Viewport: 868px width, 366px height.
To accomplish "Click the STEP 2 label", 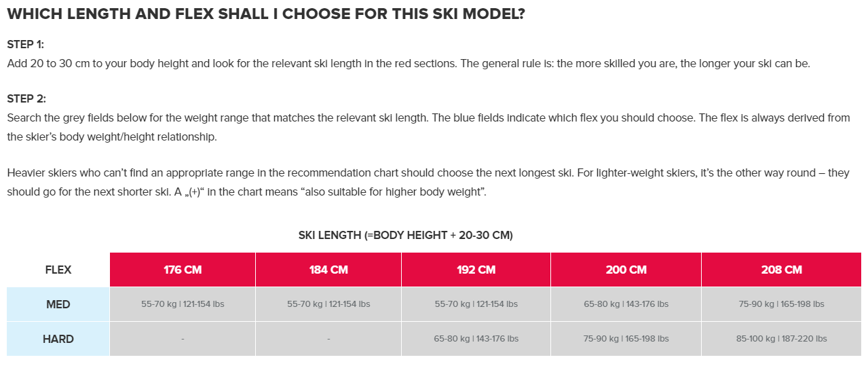I will click(26, 98).
